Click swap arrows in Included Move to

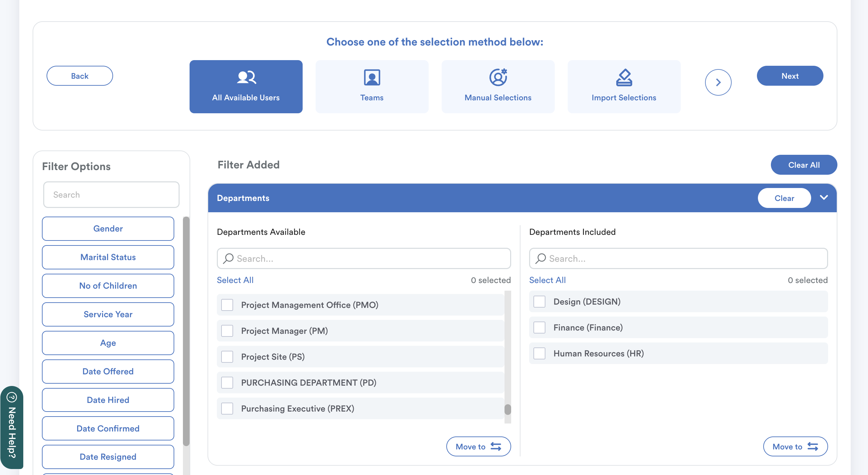812,446
